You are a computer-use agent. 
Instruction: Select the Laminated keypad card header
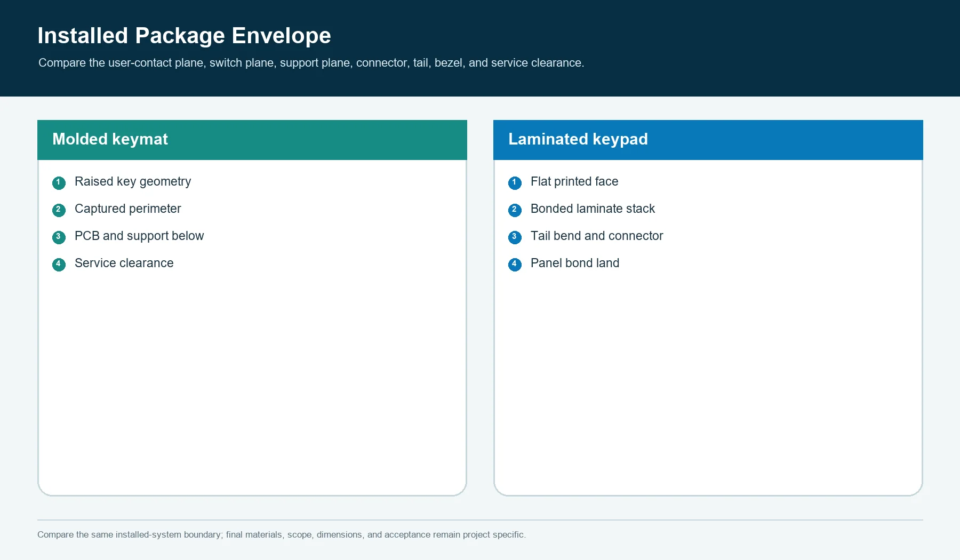(x=708, y=140)
